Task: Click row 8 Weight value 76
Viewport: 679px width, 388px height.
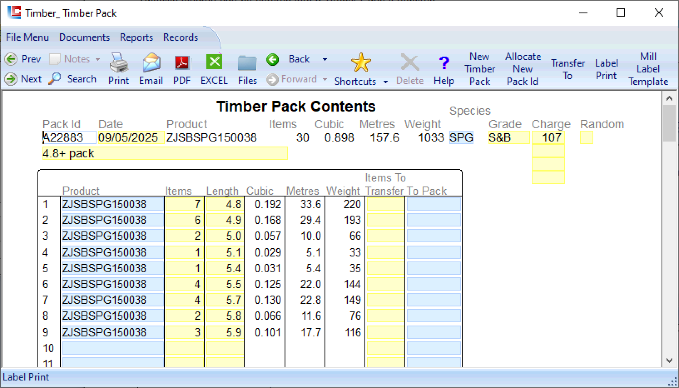Action: click(x=355, y=316)
